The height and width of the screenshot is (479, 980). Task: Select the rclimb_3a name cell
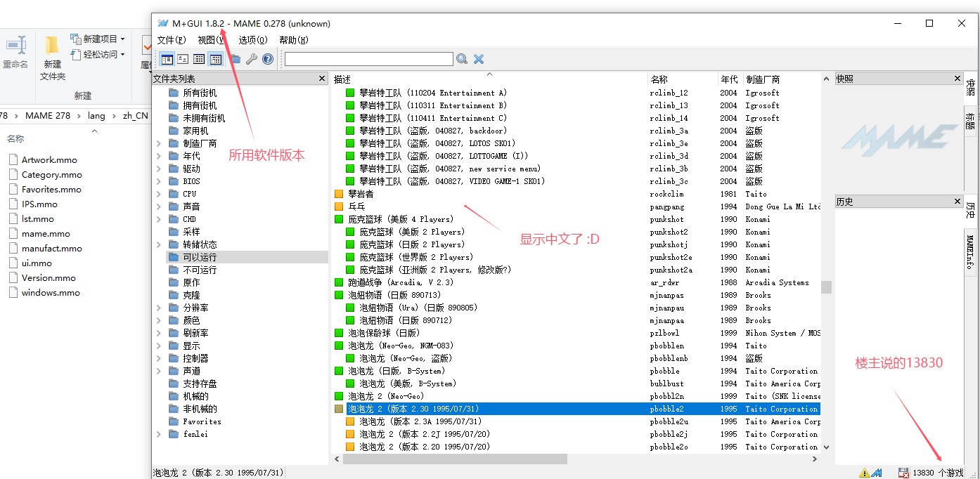(669, 131)
